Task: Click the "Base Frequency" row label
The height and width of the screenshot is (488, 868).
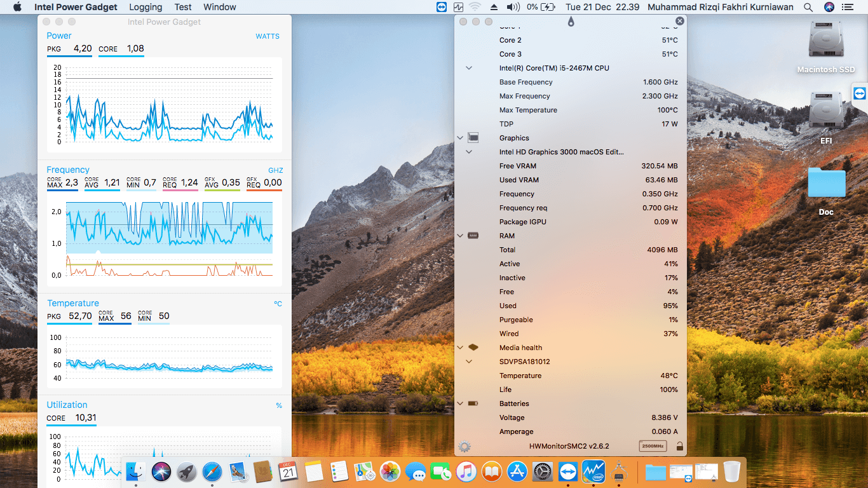Action: click(526, 82)
